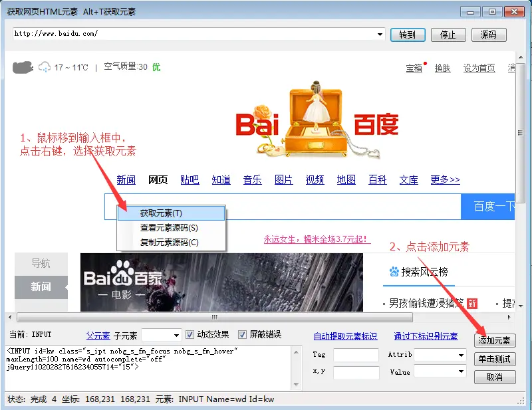Open the 更多>> link
Image resolution: width=532 pixels, height=410 pixels.
tap(445, 179)
